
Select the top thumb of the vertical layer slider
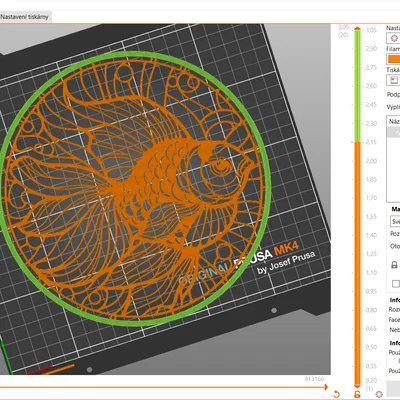point(357,29)
